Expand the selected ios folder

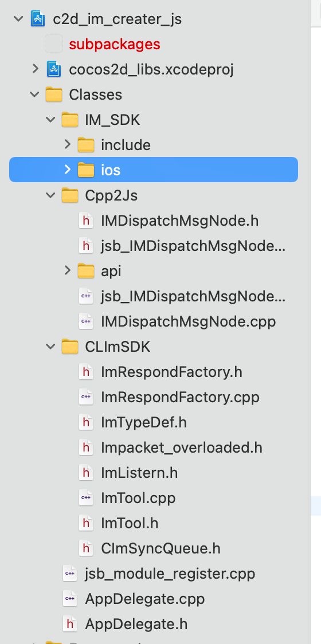[68, 169]
